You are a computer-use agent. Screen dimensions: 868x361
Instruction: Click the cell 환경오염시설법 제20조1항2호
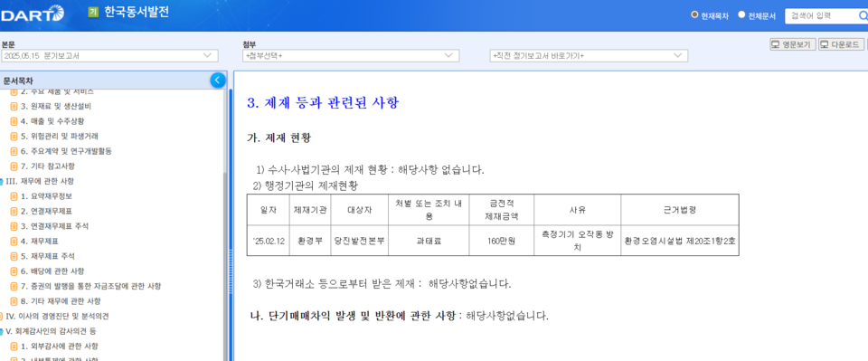(680, 241)
